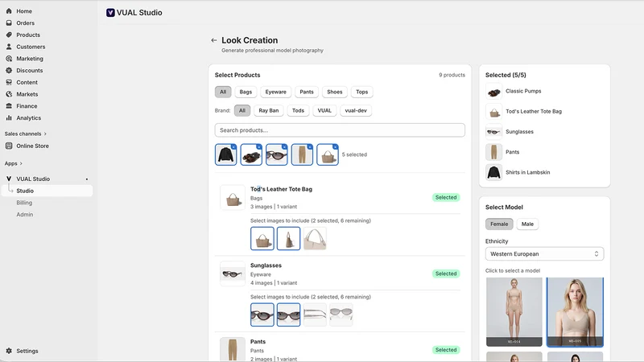
Task: Filter by Ray Ban brand
Action: (269, 110)
